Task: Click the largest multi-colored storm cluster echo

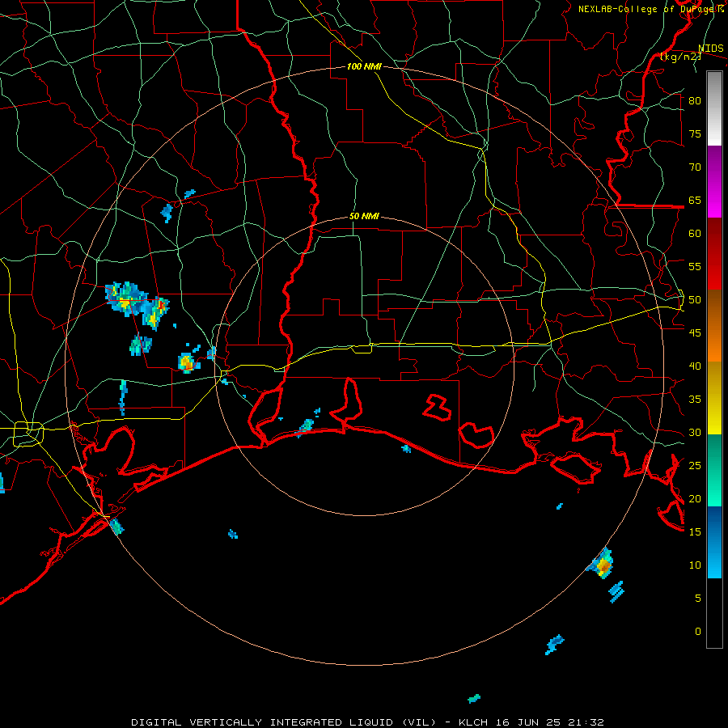Action: (x=138, y=305)
